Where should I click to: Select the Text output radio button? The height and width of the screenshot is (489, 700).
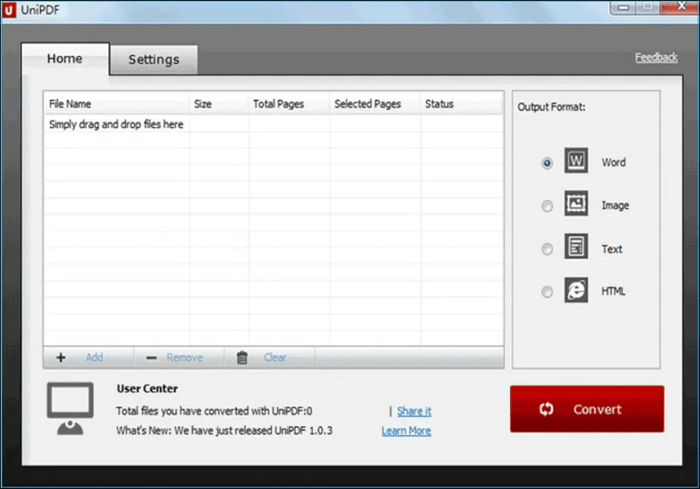point(547,249)
